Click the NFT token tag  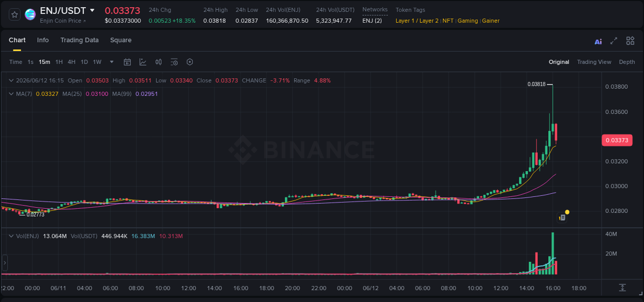[x=448, y=21]
